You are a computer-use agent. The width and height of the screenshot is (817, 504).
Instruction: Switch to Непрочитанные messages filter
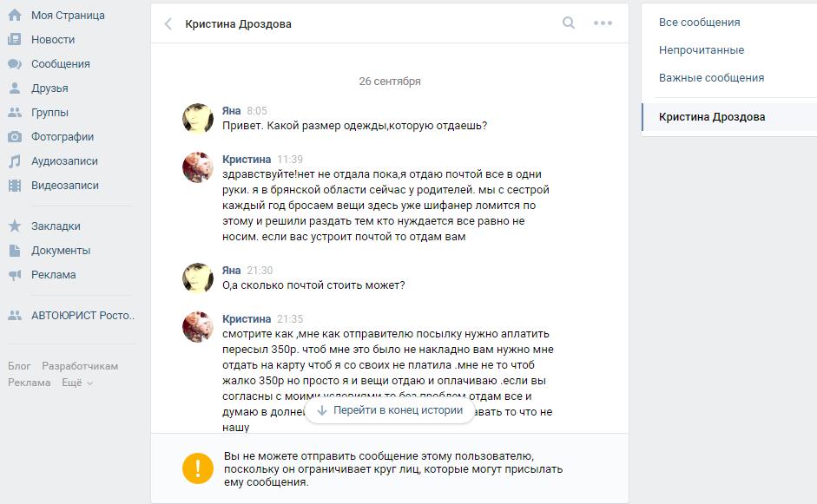702,50
